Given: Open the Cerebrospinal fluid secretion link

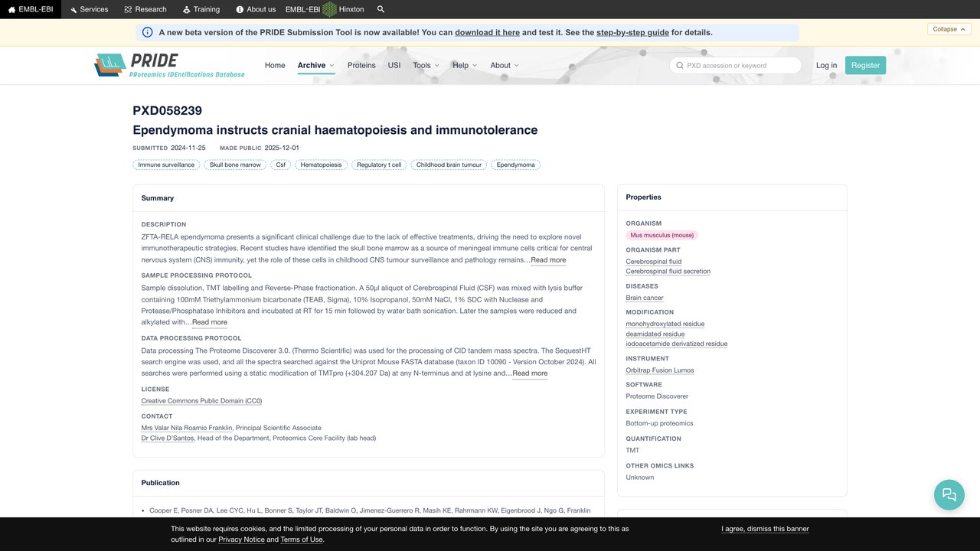Looking at the screenshot, I should (668, 271).
